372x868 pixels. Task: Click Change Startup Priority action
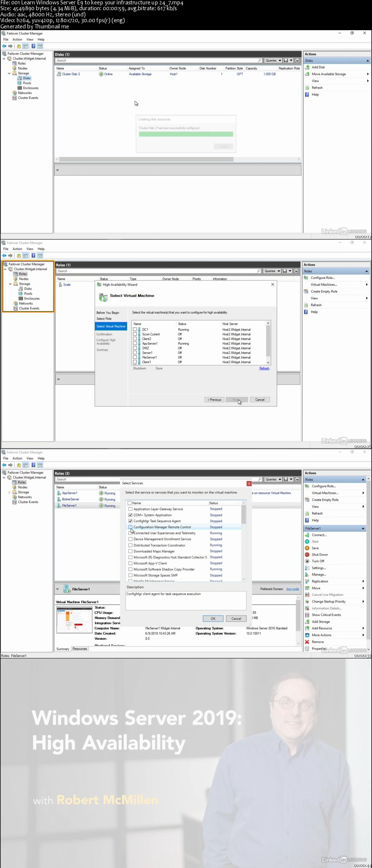coord(329,601)
